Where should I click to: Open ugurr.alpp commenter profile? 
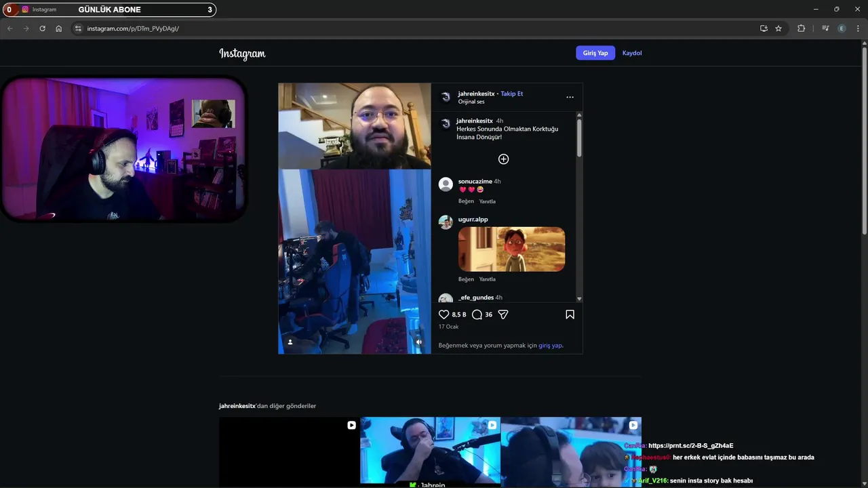473,220
